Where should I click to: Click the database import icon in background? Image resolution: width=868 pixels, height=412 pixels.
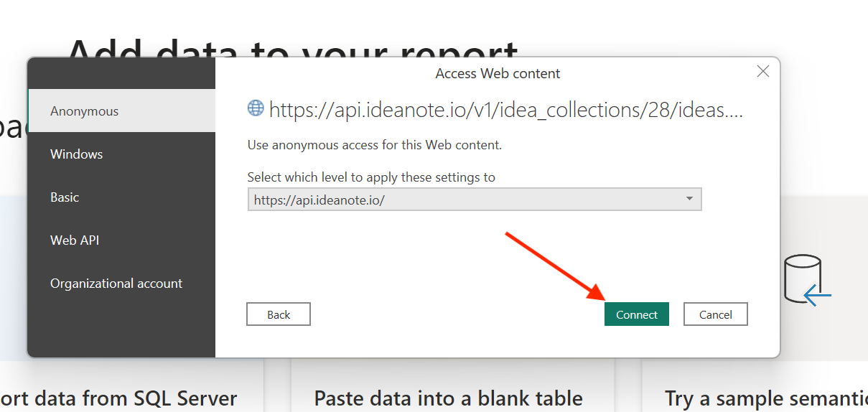tap(808, 280)
